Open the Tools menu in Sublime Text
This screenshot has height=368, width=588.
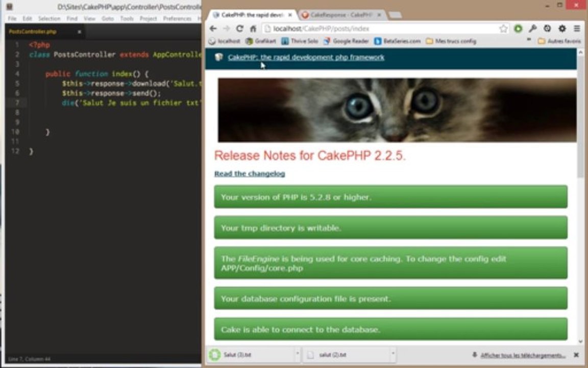coord(127,18)
